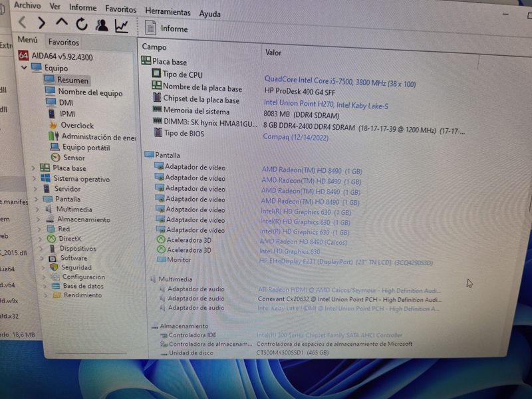
Task: Click the Valor column header
Action: tap(273, 53)
